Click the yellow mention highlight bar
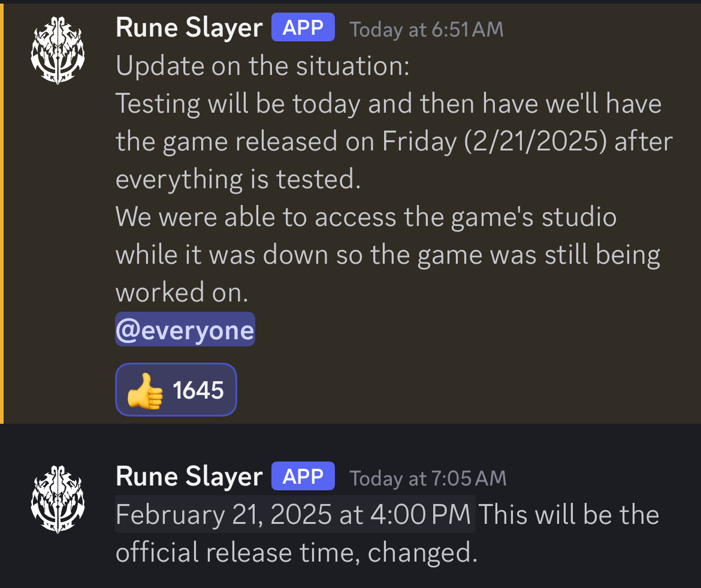 pos(2,213)
